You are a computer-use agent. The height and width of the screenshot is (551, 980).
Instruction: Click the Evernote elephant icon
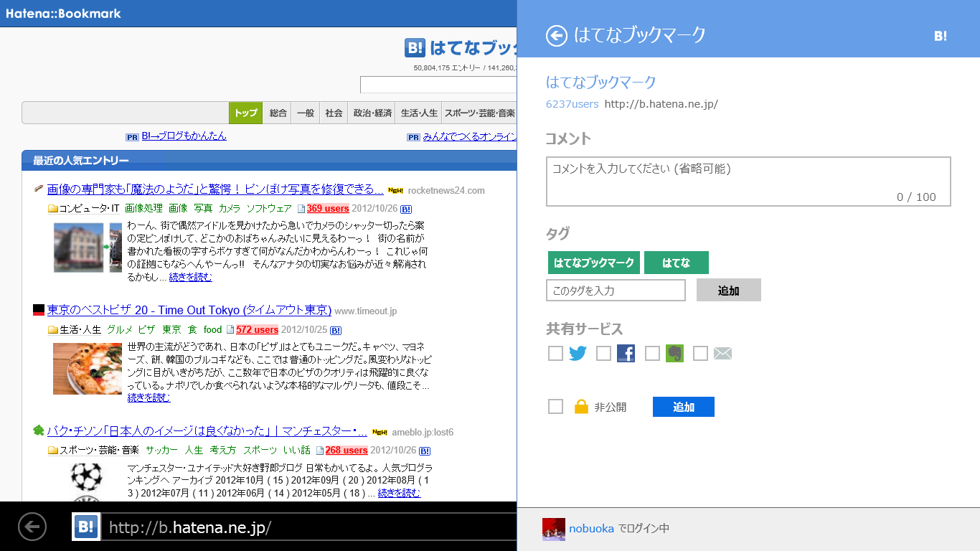[674, 354]
